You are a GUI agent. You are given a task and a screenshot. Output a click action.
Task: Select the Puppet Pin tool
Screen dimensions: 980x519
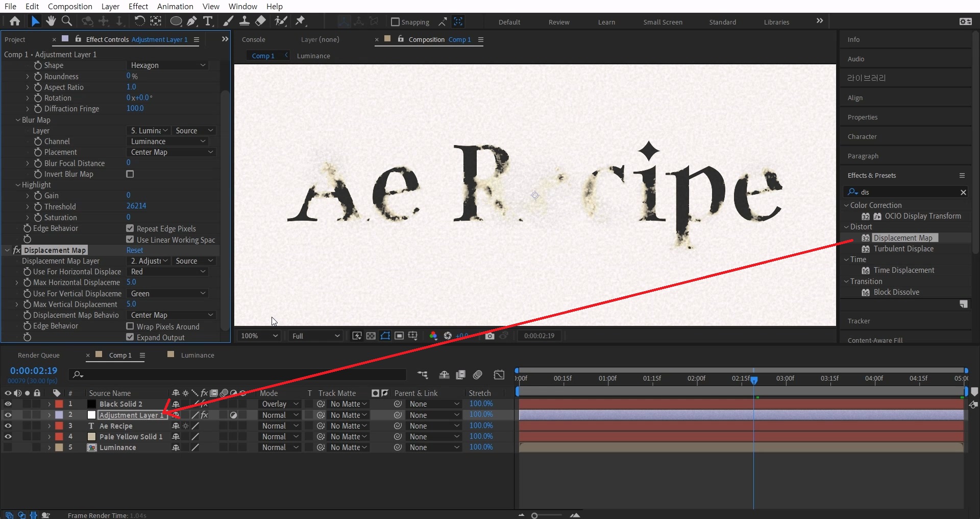tap(301, 21)
